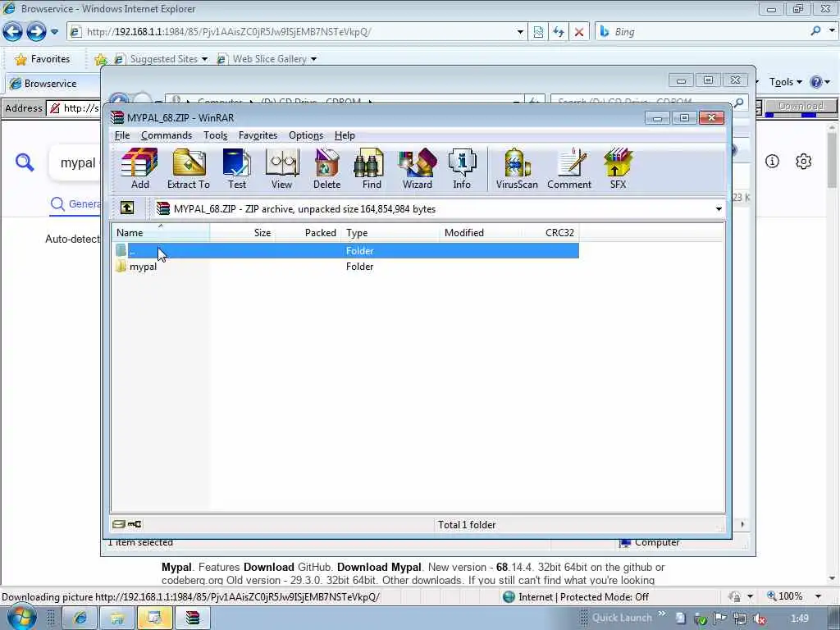Run VirusScan on the archive

click(517, 168)
